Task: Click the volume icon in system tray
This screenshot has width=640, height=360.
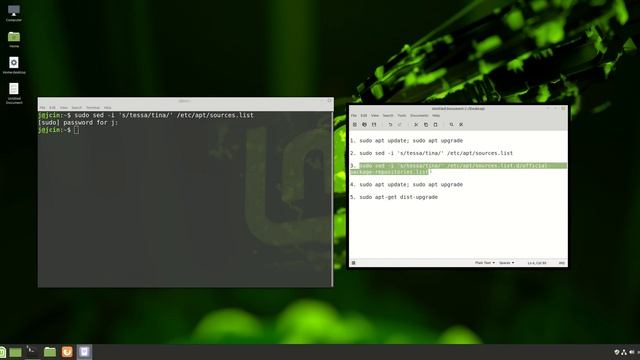Action: click(x=631, y=352)
